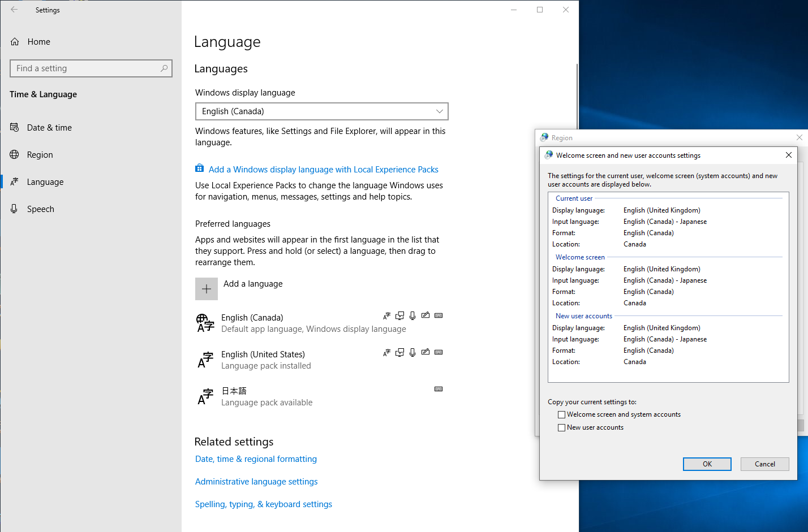Open Administrative language settings link
Viewport: 808px width, 532px height.
pos(256,482)
